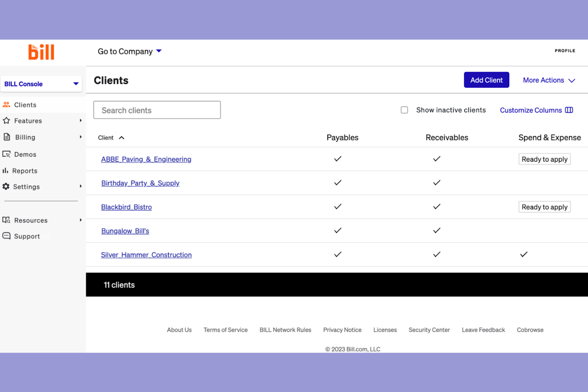The width and height of the screenshot is (588, 392).
Task: Expand the Resources submenu arrow
Action: (x=81, y=220)
